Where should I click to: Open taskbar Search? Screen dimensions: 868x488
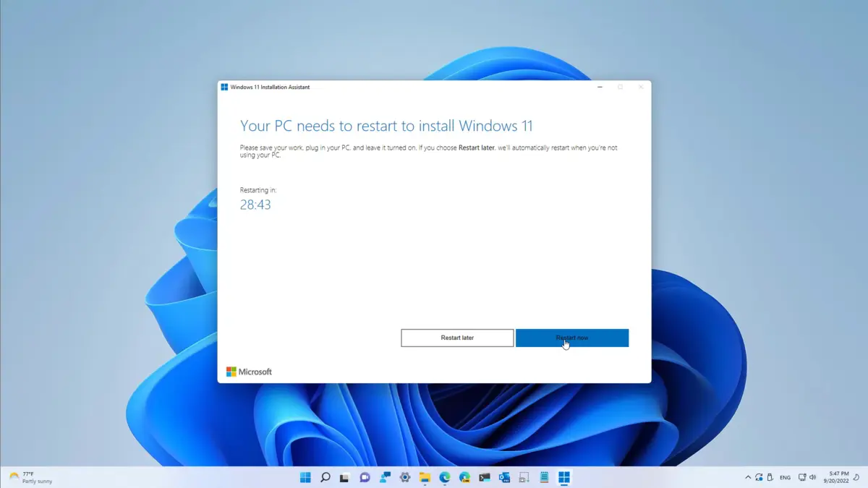(x=325, y=477)
